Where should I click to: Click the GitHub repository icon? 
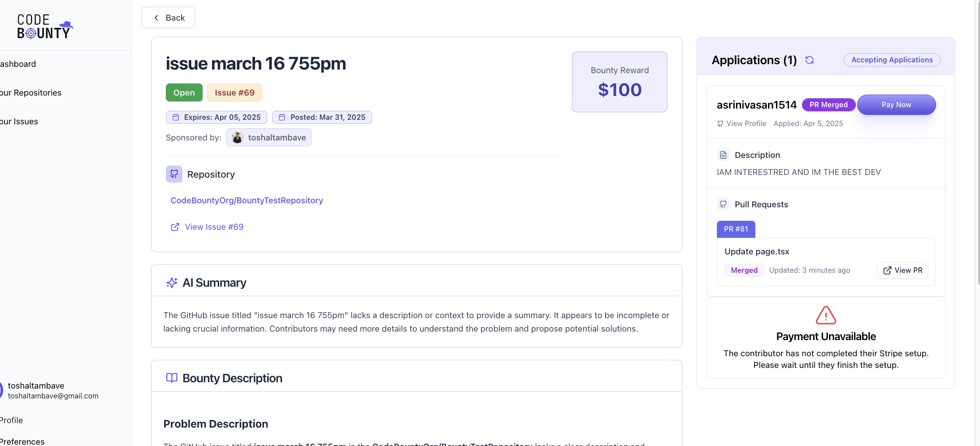click(x=174, y=174)
